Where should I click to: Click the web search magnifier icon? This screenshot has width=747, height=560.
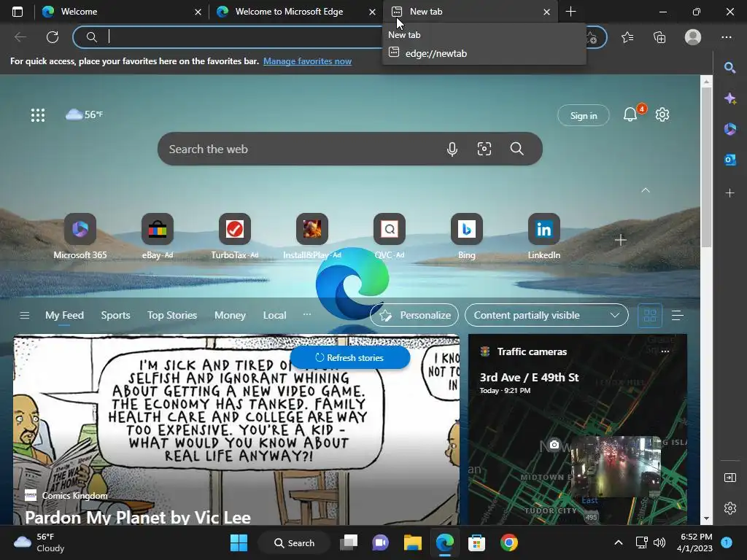(517, 149)
